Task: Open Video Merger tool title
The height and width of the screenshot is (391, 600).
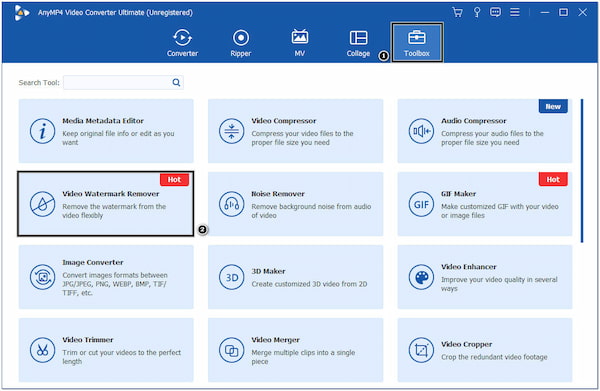Action: [x=276, y=340]
